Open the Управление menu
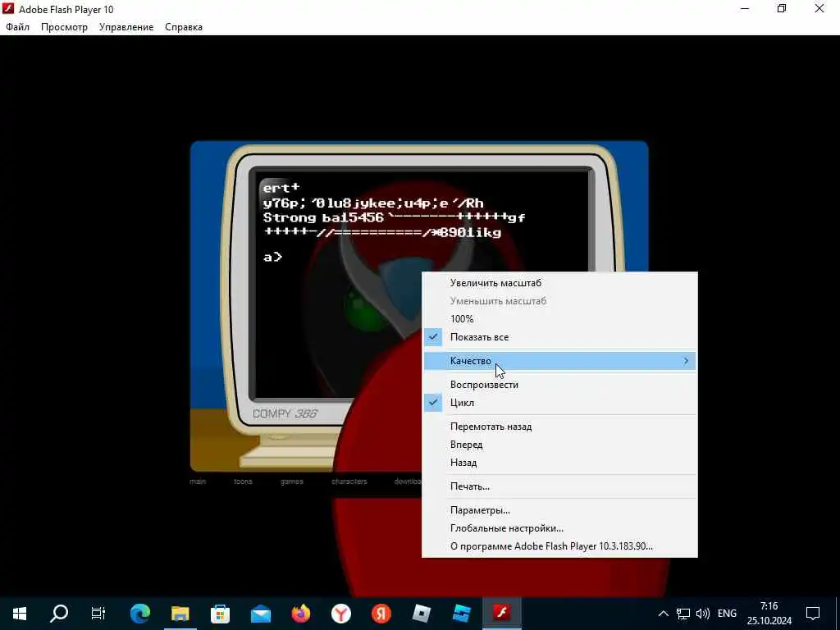The height and width of the screenshot is (630, 840). click(x=126, y=27)
